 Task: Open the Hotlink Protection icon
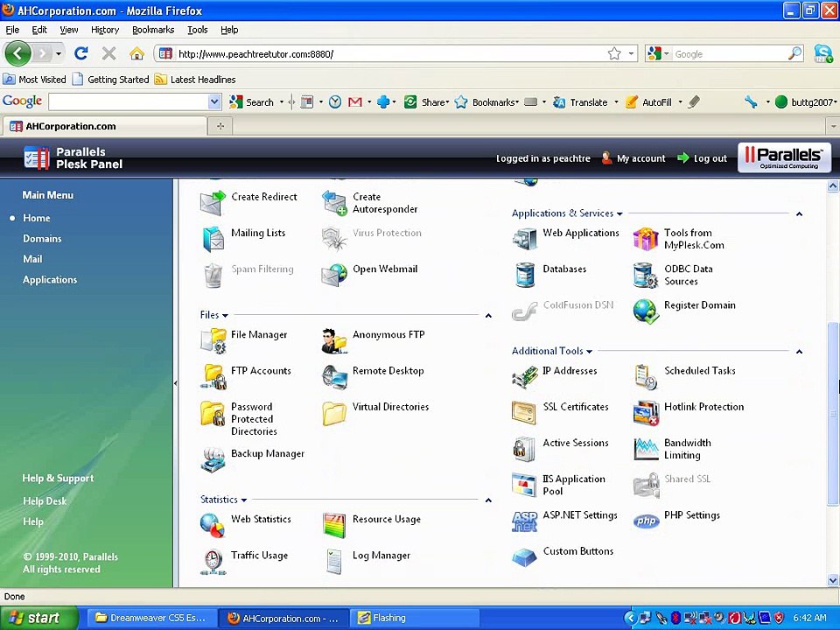click(646, 413)
